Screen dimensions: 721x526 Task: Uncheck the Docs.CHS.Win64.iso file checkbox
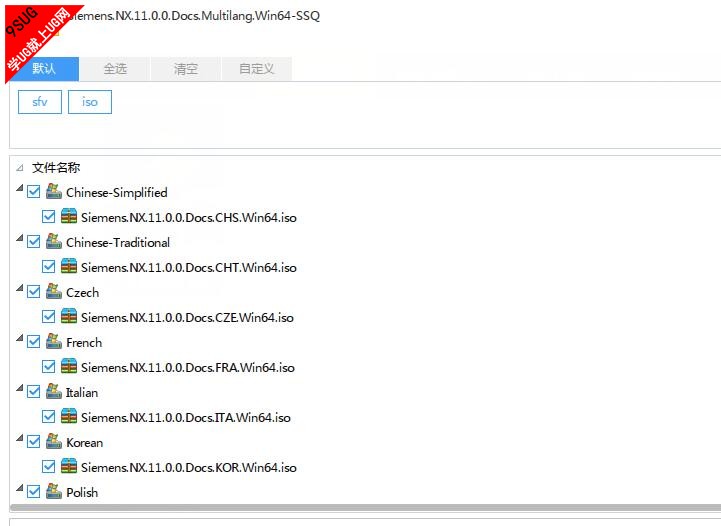[x=48, y=217]
